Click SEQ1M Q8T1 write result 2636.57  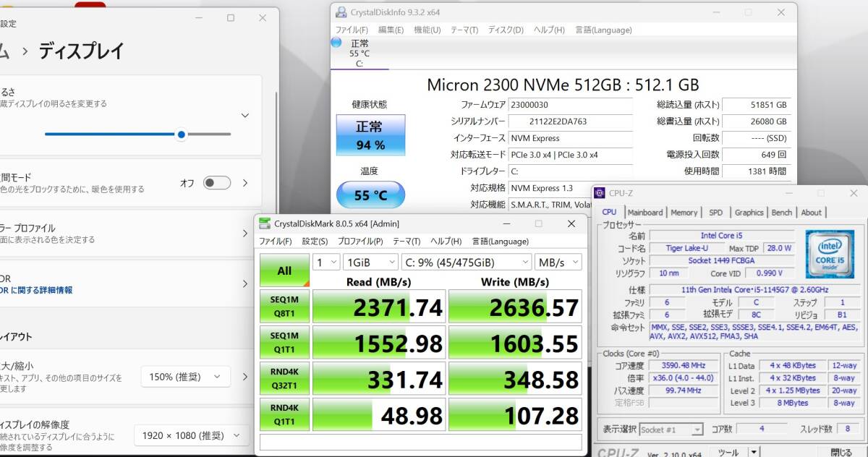pos(515,307)
